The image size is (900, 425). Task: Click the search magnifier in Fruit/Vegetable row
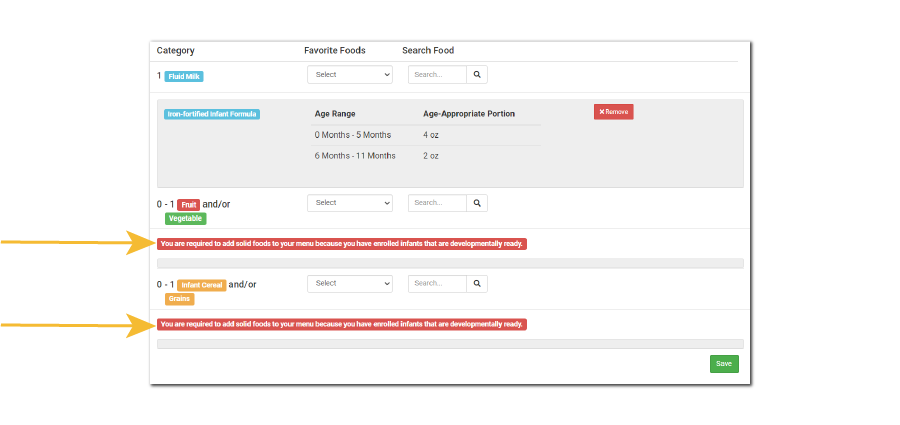pos(477,203)
